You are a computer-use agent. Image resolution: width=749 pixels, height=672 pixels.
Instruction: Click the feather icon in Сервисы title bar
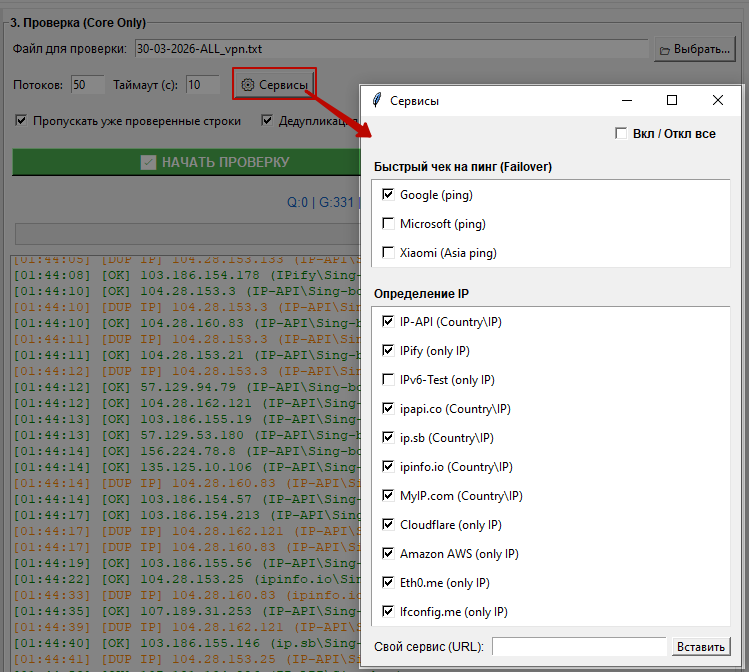tap(377, 101)
